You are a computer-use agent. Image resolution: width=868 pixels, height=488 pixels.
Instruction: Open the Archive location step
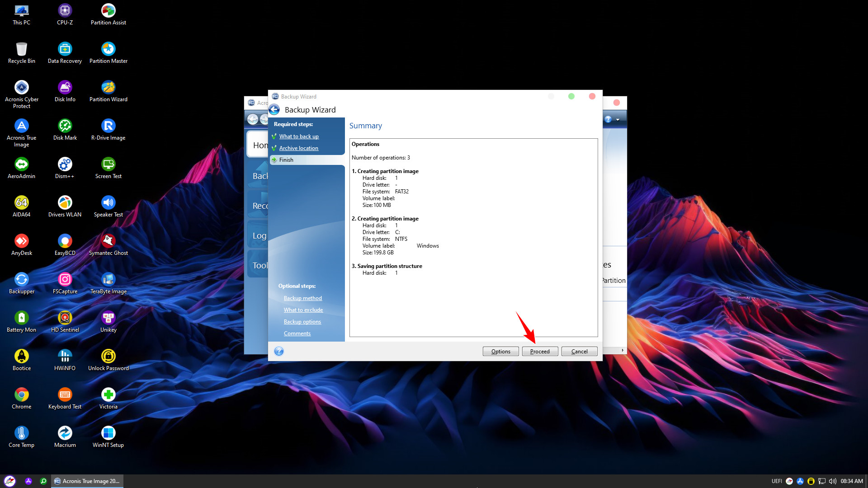(x=298, y=148)
